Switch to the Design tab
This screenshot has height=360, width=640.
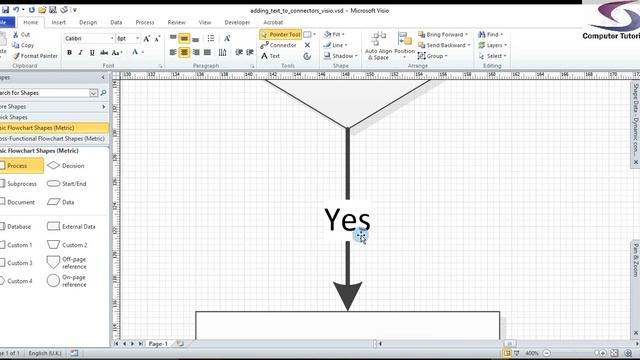click(x=88, y=22)
